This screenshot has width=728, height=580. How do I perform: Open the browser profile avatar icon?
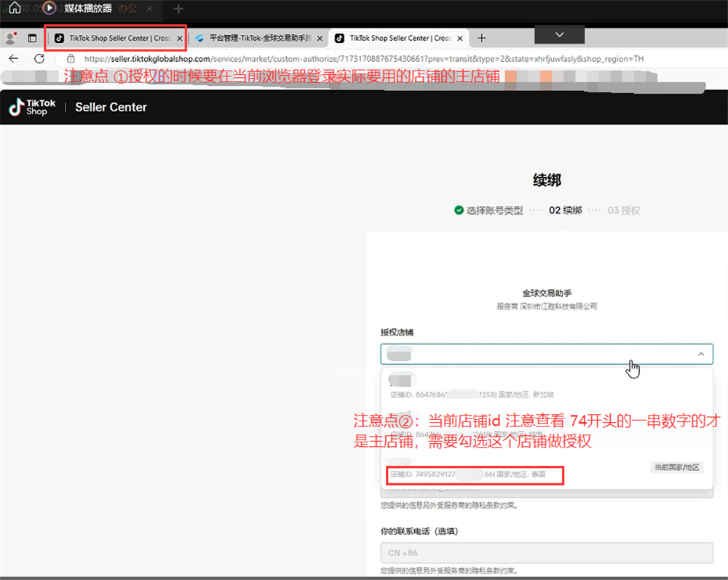(11, 38)
